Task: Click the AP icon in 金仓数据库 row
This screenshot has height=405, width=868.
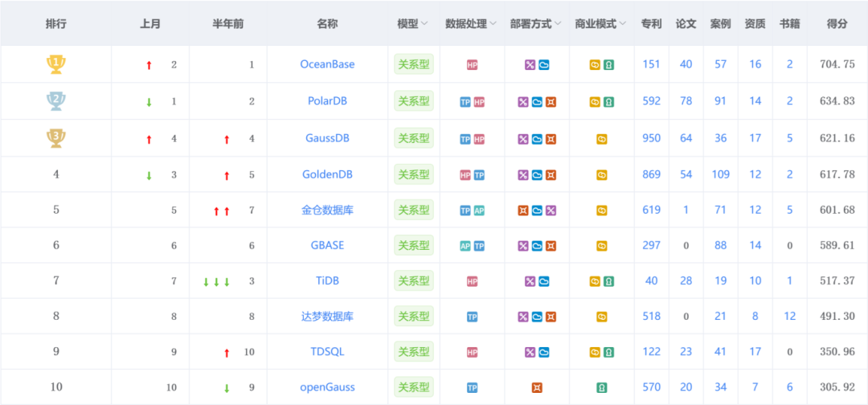Action: click(479, 211)
